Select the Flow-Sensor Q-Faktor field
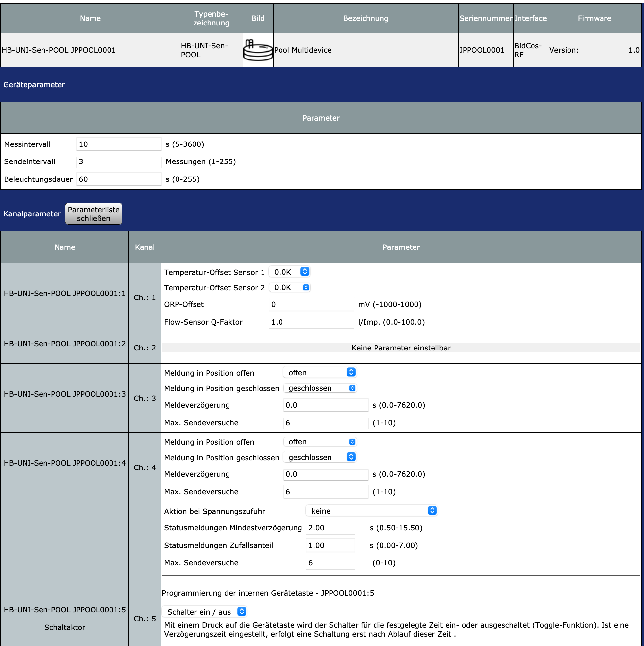The width and height of the screenshot is (644, 646). tap(311, 322)
